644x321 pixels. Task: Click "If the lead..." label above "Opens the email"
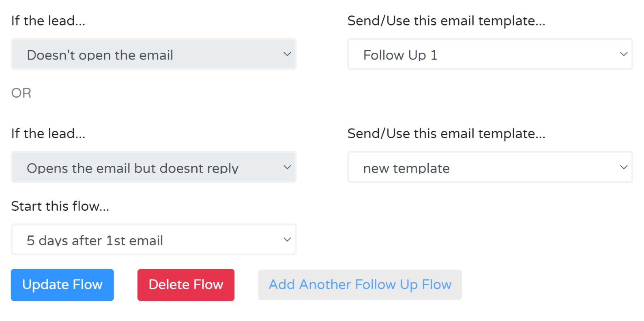click(48, 133)
